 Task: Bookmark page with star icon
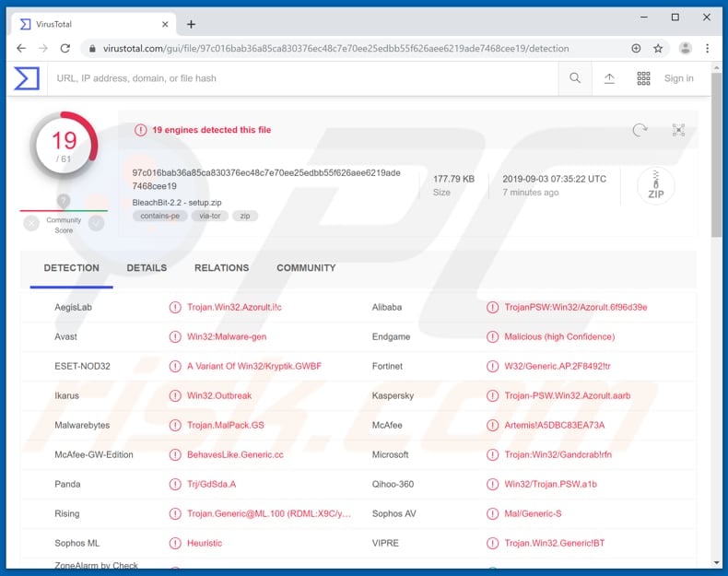pyautogui.click(x=658, y=48)
